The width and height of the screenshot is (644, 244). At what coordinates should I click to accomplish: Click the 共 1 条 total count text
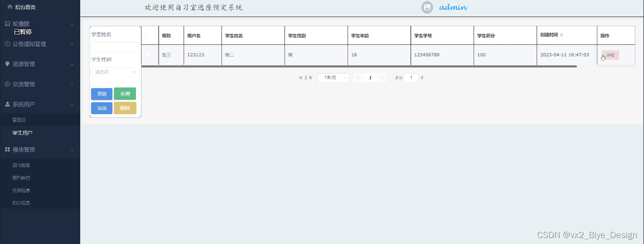(x=306, y=78)
